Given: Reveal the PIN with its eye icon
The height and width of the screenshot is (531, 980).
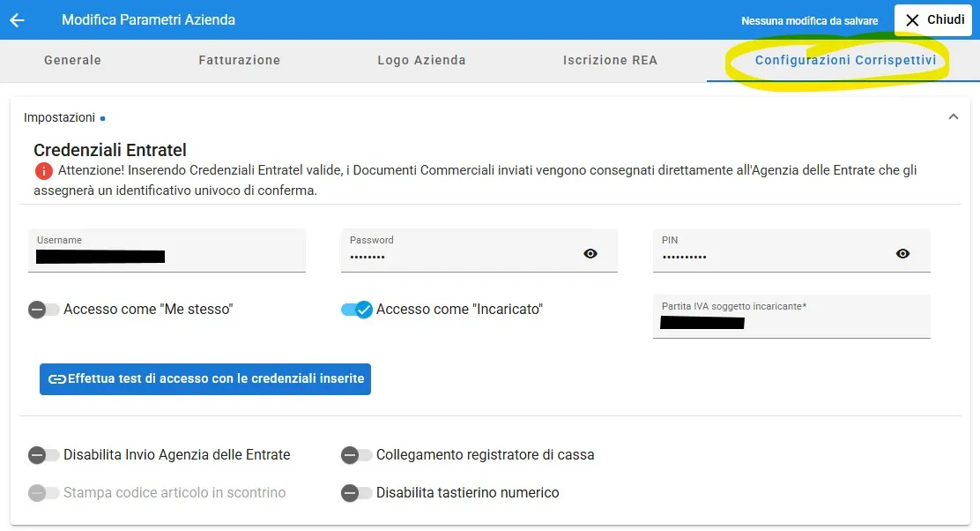Looking at the screenshot, I should click(902, 253).
